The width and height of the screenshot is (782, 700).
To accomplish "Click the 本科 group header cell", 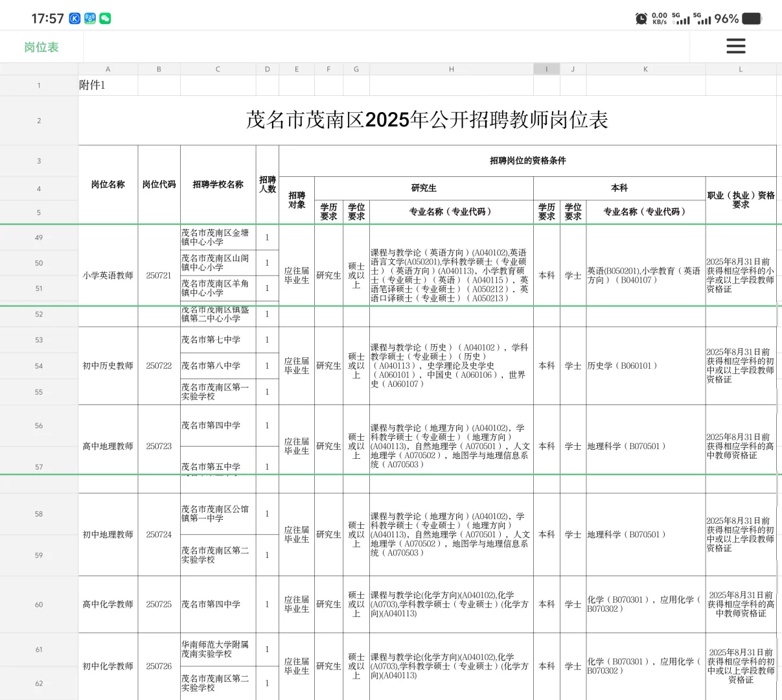I will (x=619, y=188).
